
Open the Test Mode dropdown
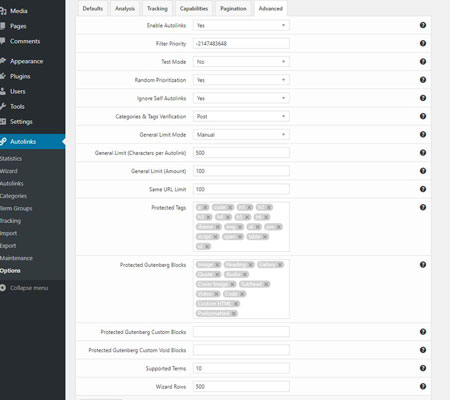click(241, 62)
